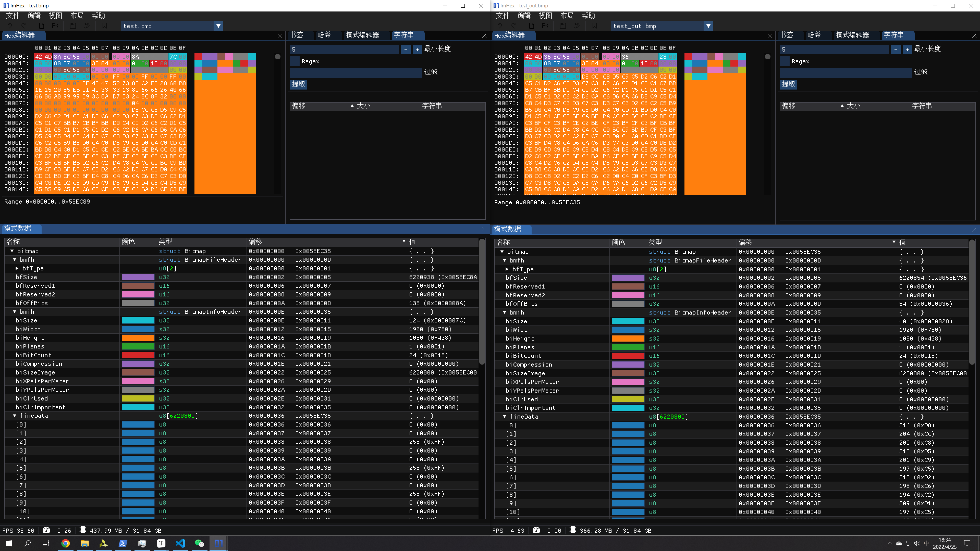Open 视图 menu in test.bmp window
The image size is (980, 551).
(56, 16)
